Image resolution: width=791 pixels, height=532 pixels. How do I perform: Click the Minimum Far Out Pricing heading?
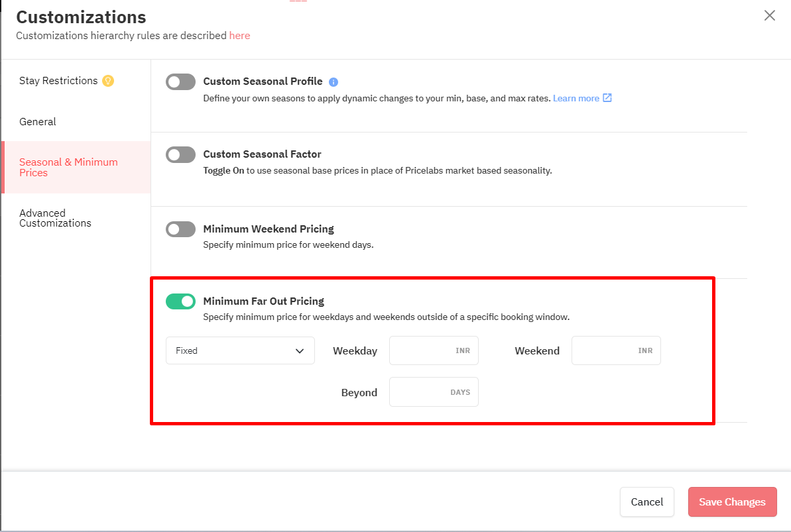(264, 301)
